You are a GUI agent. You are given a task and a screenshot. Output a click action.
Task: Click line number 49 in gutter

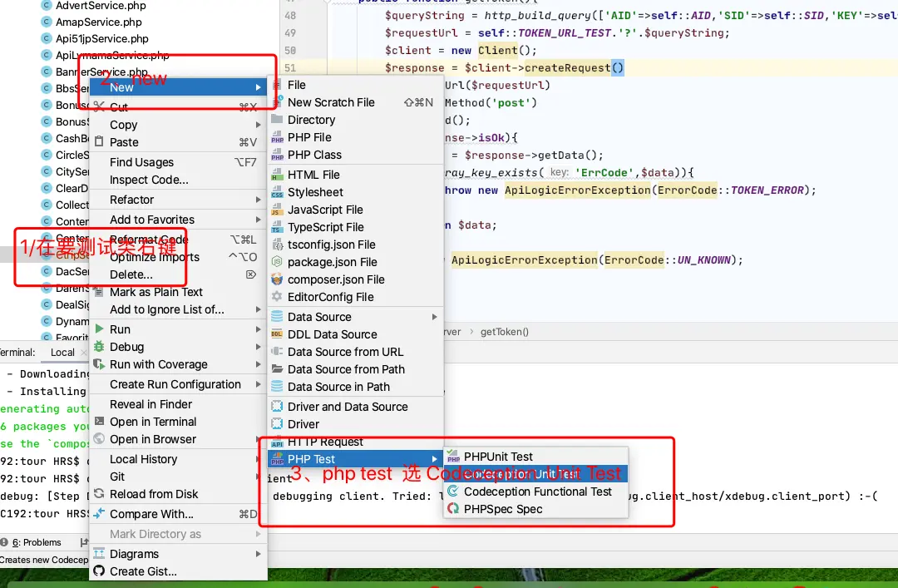pos(290,33)
